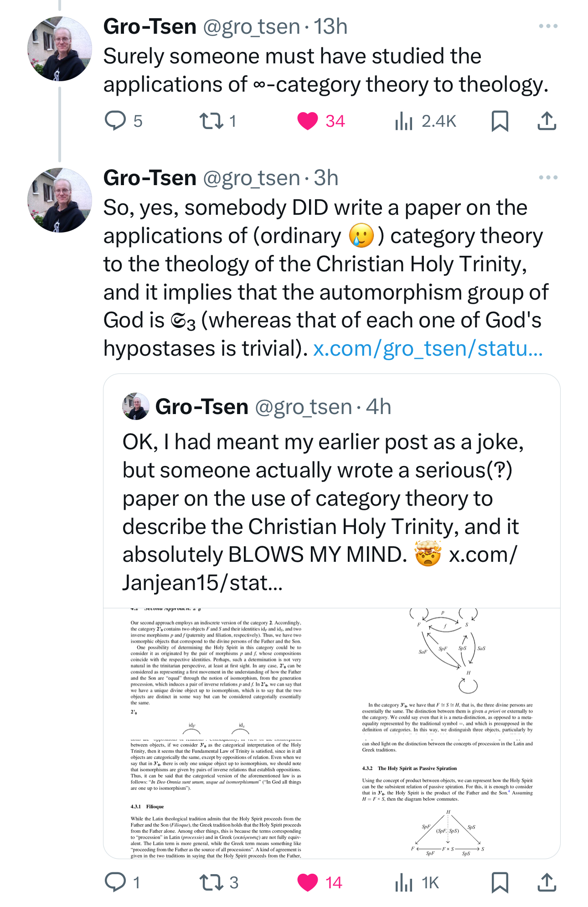Repost the ∞-category theory tweet
This screenshot has width=588, height=907.
(x=211, y=121)
